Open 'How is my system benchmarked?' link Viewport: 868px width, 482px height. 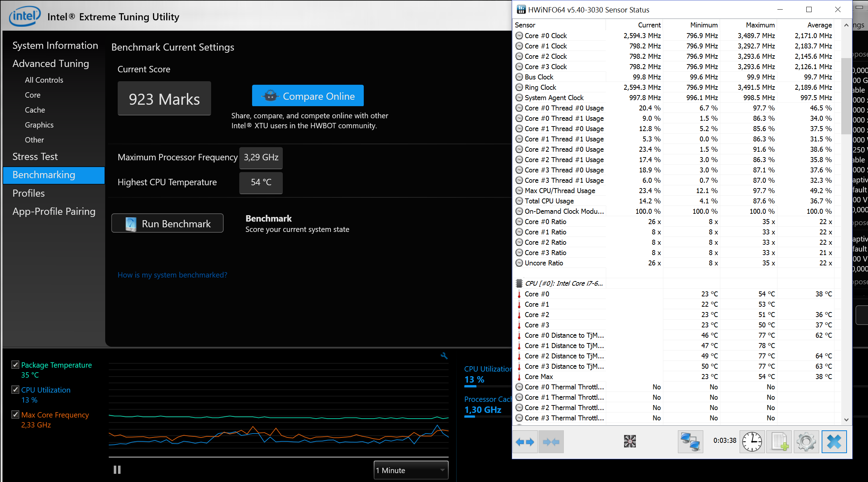click(x=172, y=275)
